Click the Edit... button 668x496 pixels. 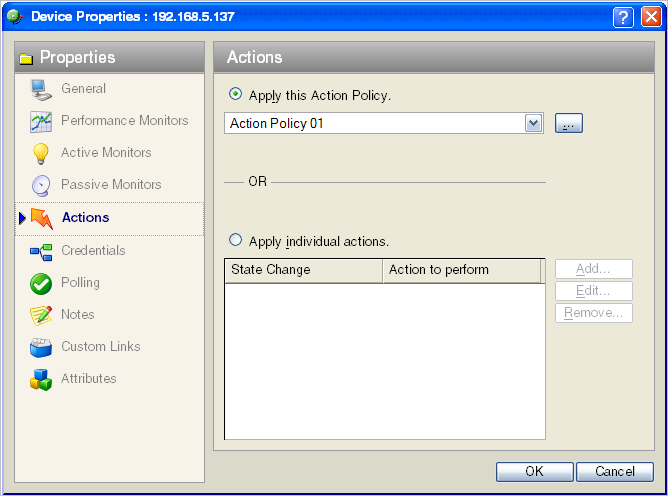point(593,291)
